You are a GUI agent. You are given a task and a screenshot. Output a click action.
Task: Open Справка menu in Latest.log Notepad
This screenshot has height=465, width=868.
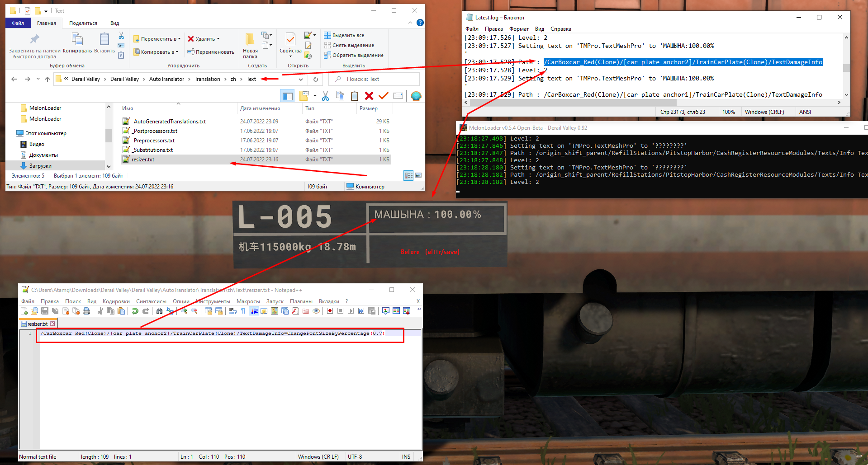click(x=560, y=29)
